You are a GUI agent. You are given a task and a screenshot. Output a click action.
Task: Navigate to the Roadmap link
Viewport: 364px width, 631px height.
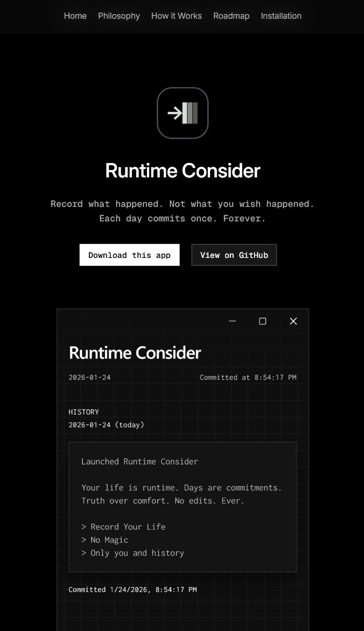(x=231, y=16)
